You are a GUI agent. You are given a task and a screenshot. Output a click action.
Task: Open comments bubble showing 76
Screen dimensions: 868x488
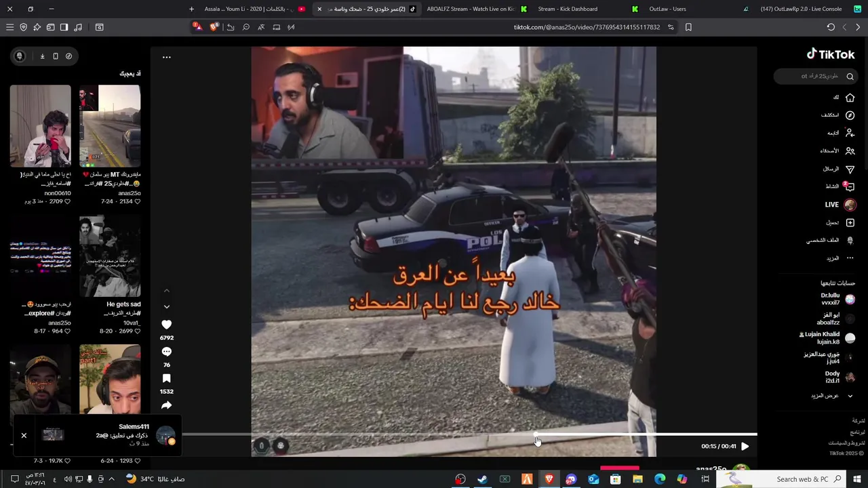[x=166, y=352]
